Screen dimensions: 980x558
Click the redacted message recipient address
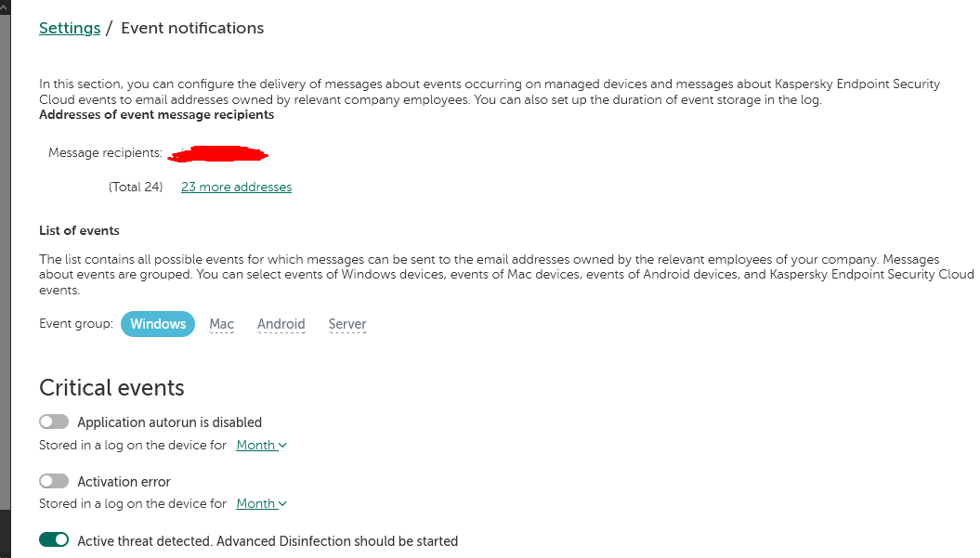coord(218,153)
